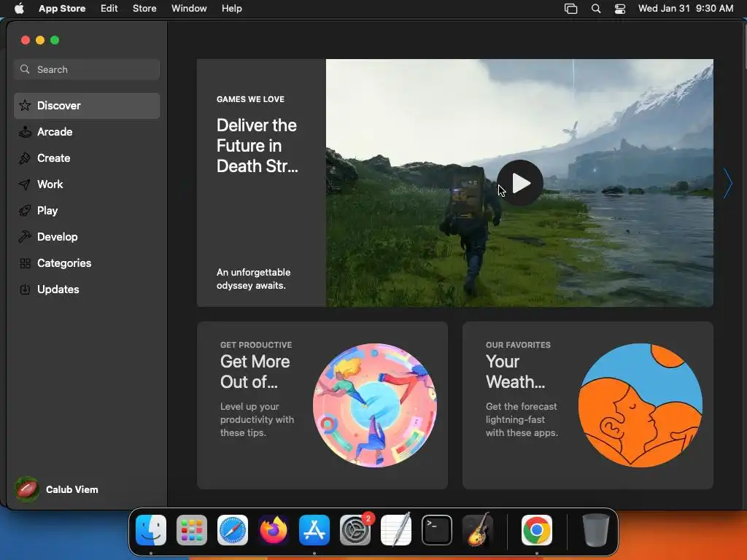Select Categories in the sidebar
Viewport: 747px width, 560px height.
[x=87, y=262]
